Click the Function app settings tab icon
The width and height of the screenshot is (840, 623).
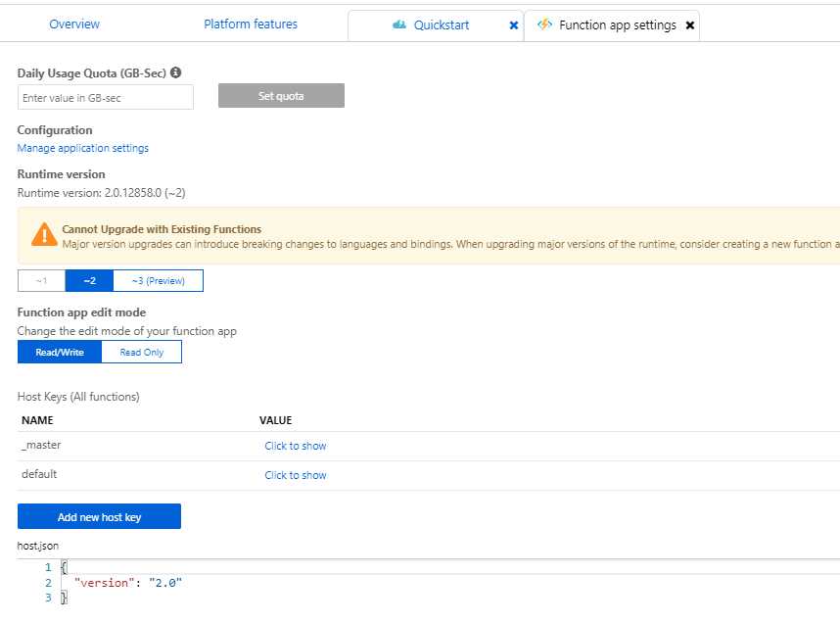[x=544, y=26]
